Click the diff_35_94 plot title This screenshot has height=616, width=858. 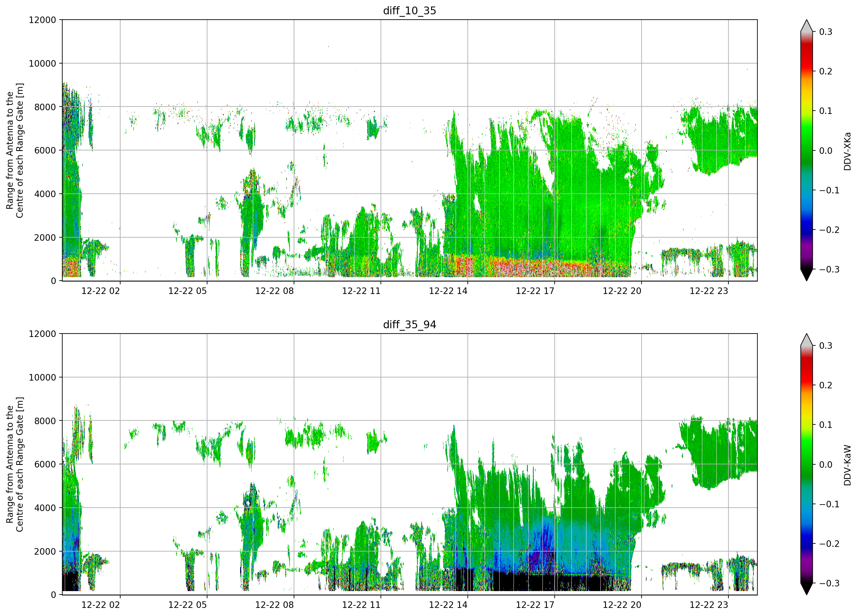[409, 324]
